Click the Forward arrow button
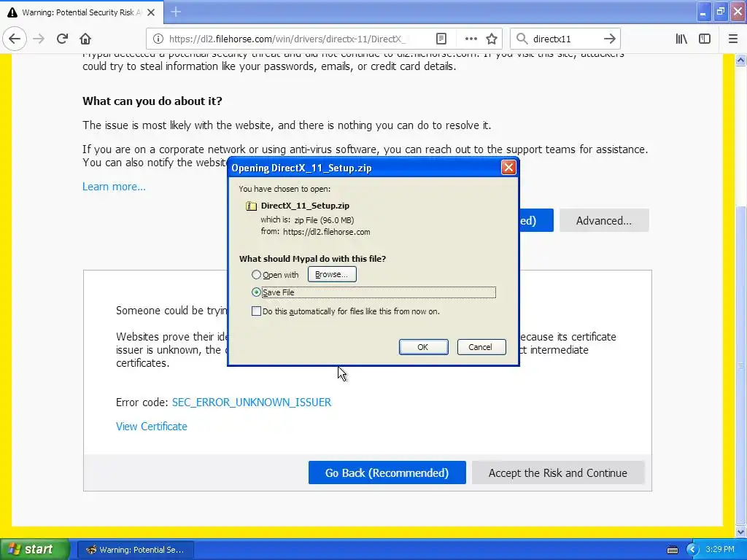Screen dimensions: 747x560 click(x=39, y=39)
